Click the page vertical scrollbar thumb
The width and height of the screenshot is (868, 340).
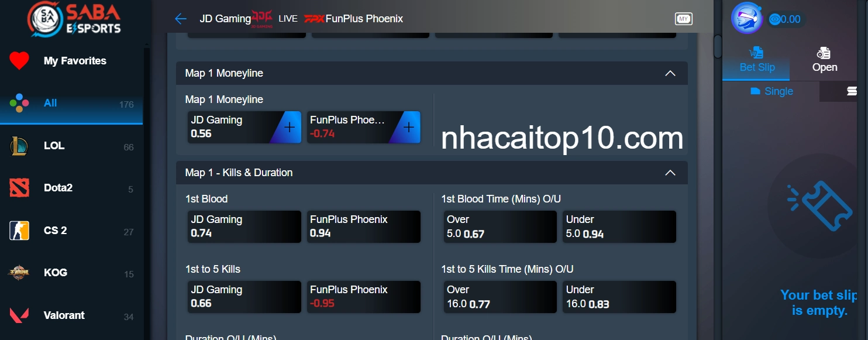tap(718, 46)
